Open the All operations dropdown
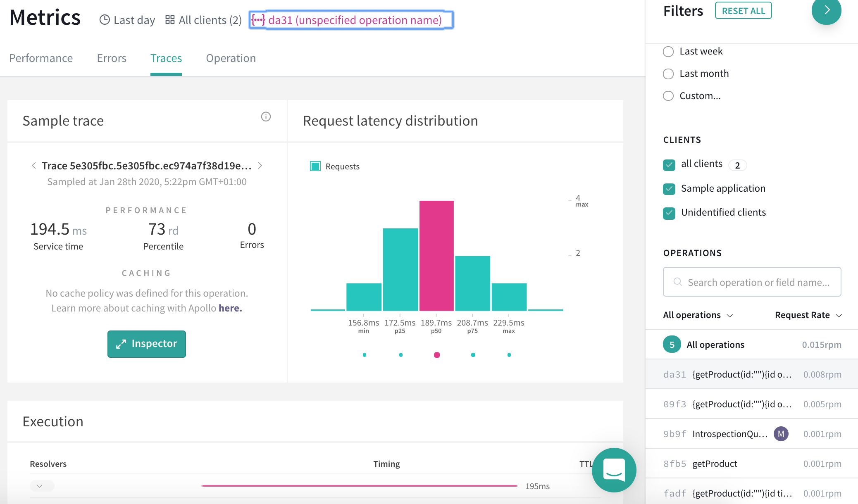858x504 pixels. (698, 315)
